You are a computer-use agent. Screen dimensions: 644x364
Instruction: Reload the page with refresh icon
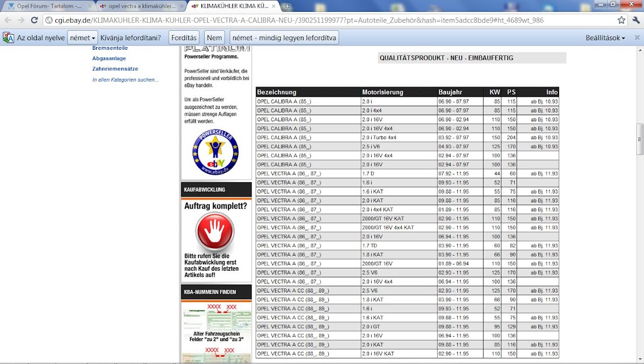[x=35, y=20]
